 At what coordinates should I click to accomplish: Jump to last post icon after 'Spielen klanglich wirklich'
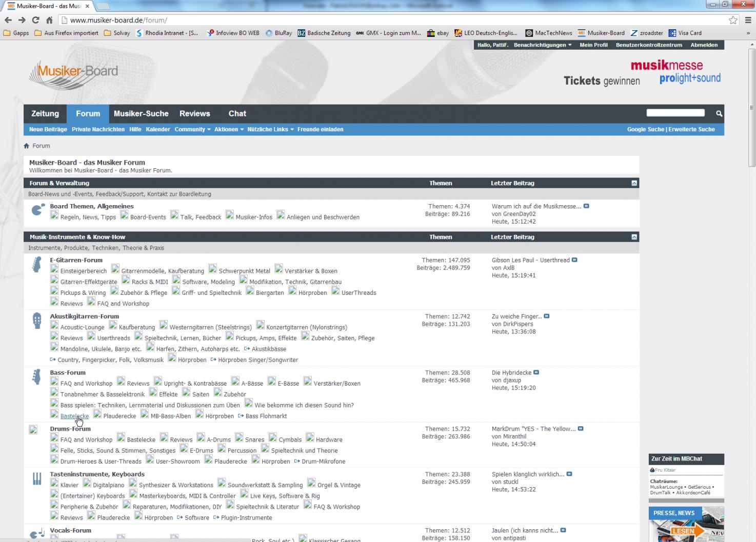(569, 474)
